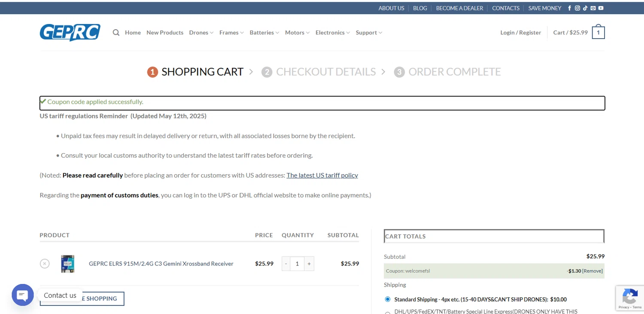The image size is (644, 314).
Task: Open the Save Money link
Action: [x=544, y=8]
